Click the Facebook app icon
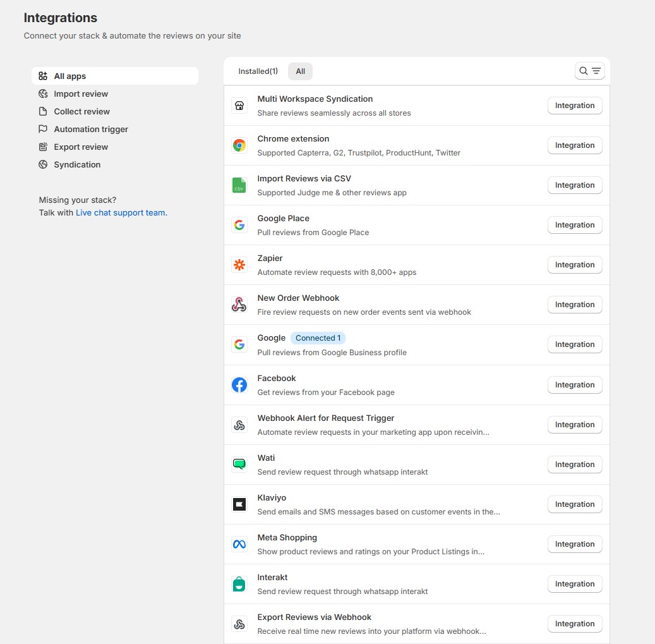This screenshot has width=655, height=644. click(239, 384)
